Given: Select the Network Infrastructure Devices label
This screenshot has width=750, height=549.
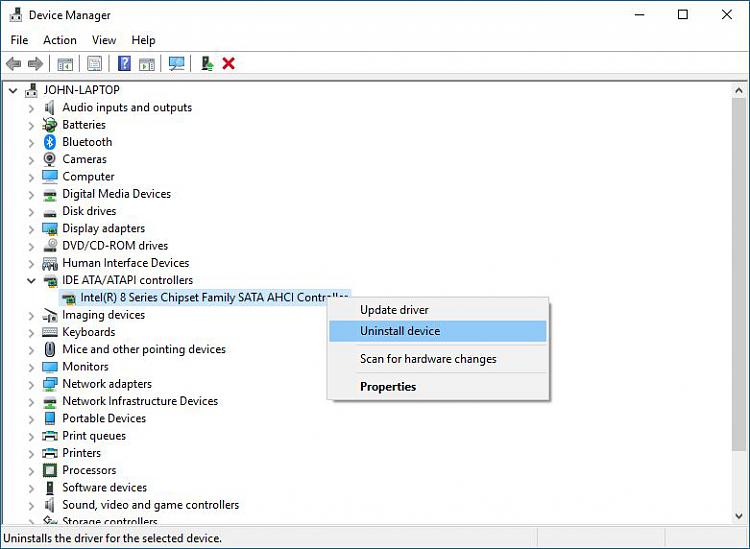Looking at the screenshot, I should (x=140, y=401).
